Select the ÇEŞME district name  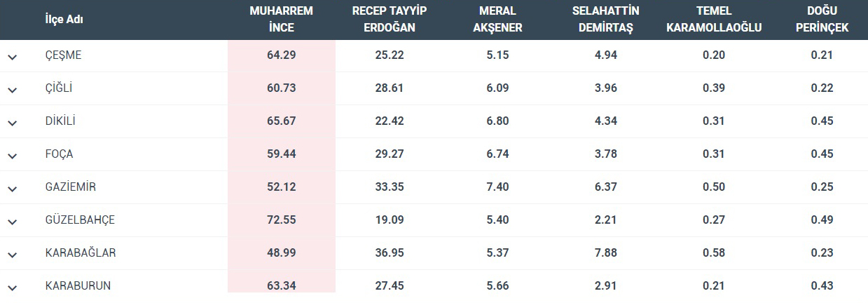pos(63,55)
